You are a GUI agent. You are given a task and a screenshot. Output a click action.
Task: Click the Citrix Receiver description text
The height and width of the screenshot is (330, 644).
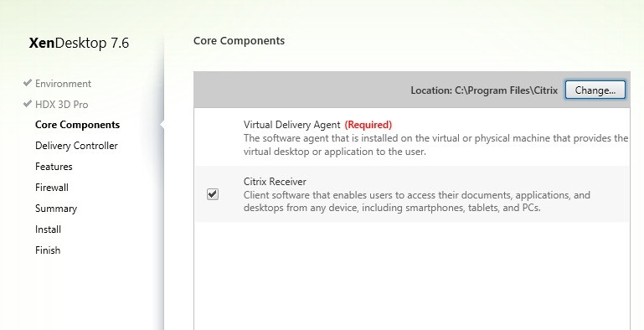pos(417,201)
